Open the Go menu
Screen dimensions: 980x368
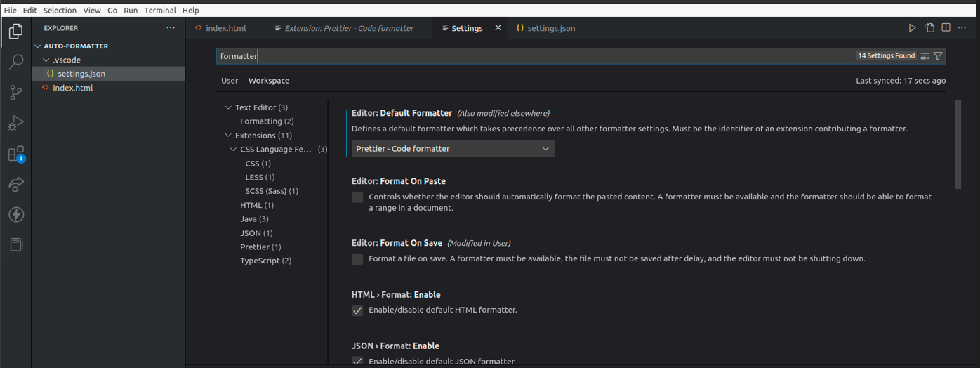pyautogui.click(x=112, y=11)
